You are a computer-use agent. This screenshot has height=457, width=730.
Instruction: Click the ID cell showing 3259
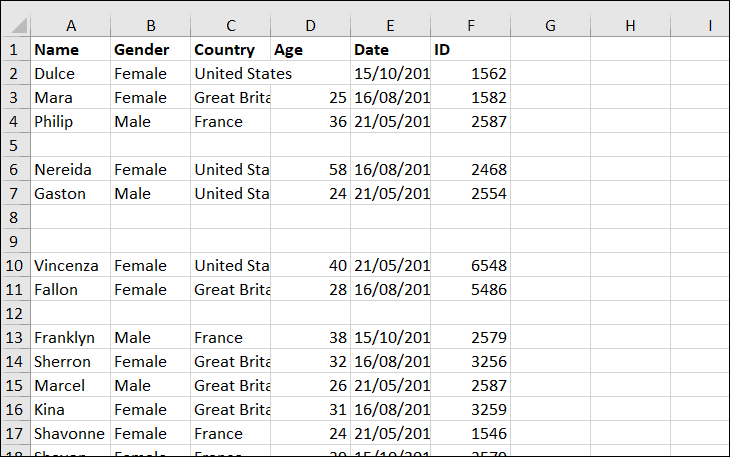470,409
